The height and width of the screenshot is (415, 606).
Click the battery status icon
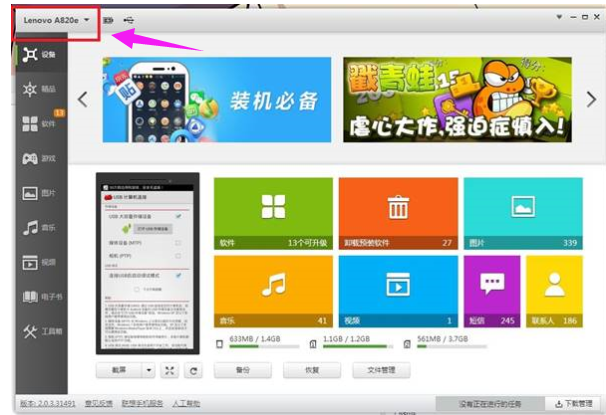coord(108,20)
